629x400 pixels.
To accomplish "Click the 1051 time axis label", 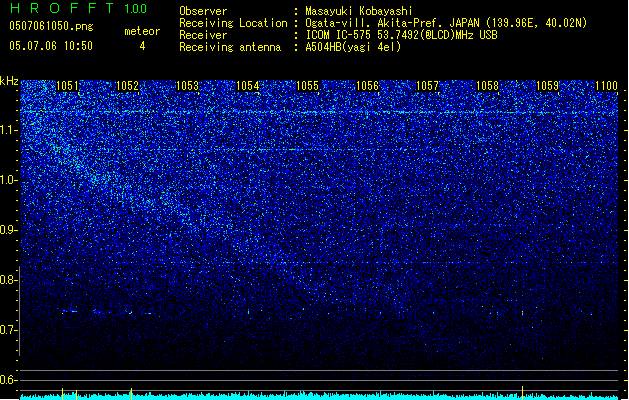I will pos(67,86).
